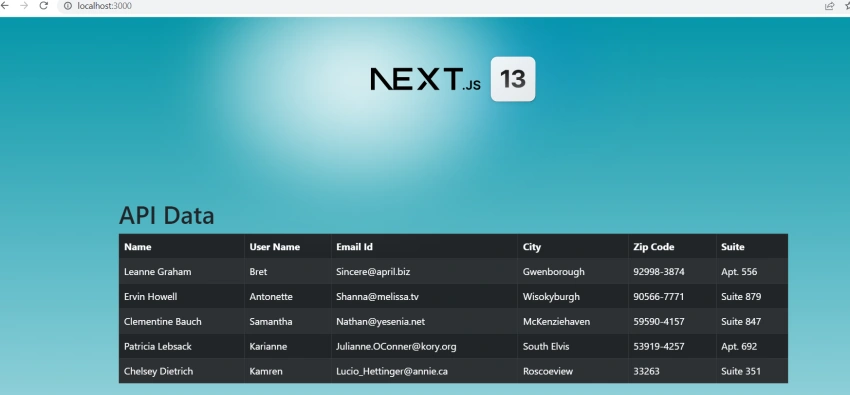Screen dimensions: 850x395
Task: Click the 13 version badge
Action: click(513, 79)
